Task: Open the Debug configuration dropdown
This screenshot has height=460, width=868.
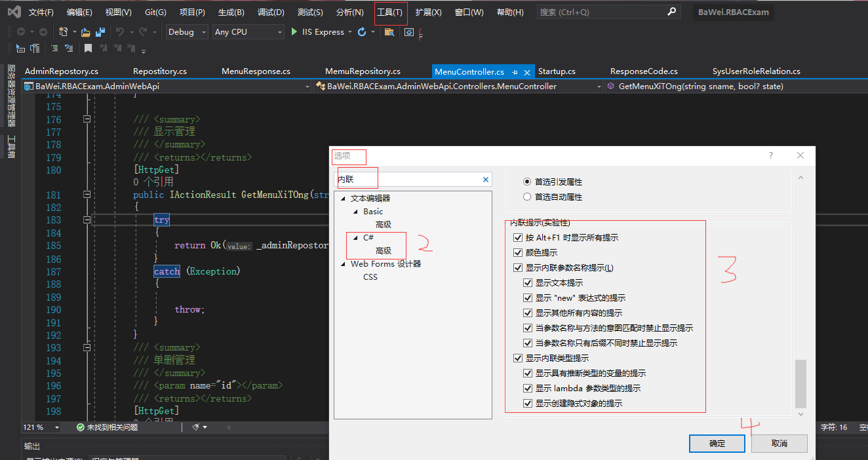Action: point(186,31)
